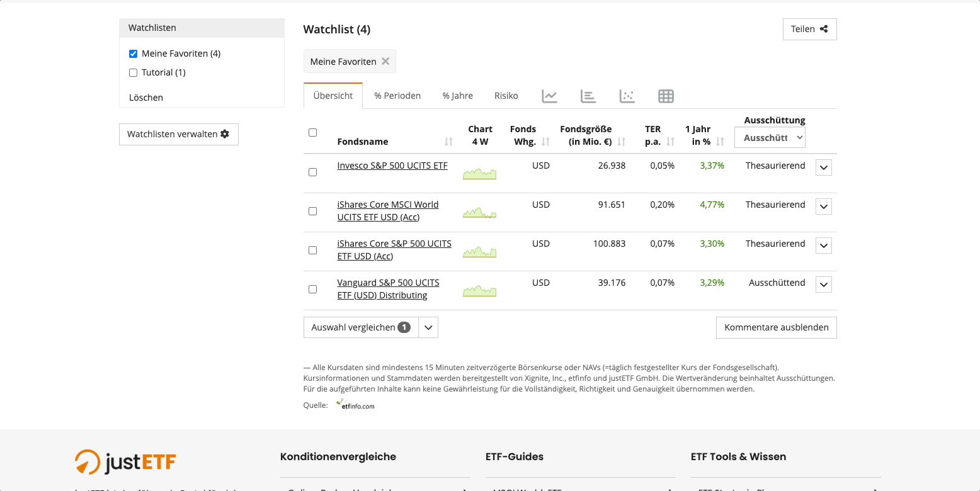Enable the Tutorial watchlist checkbox
The width and height of the screenshot is (980, 491).
tap(133, 72)
